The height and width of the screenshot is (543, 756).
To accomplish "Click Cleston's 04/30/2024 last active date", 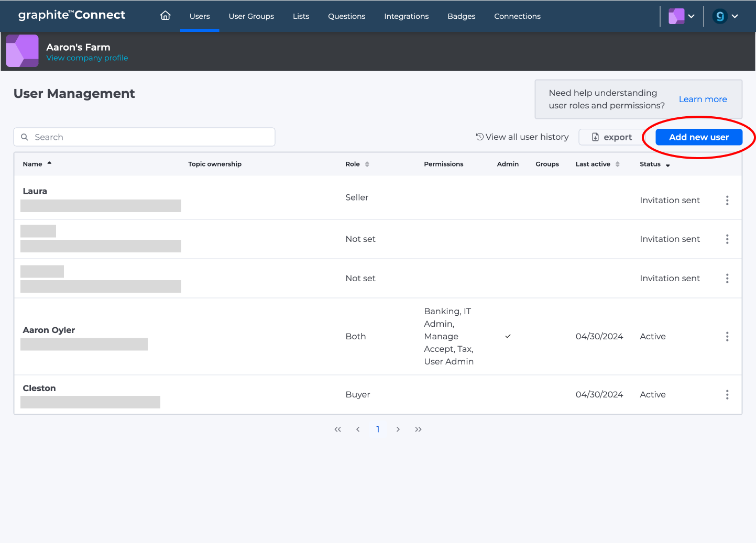I will point(599,395).
